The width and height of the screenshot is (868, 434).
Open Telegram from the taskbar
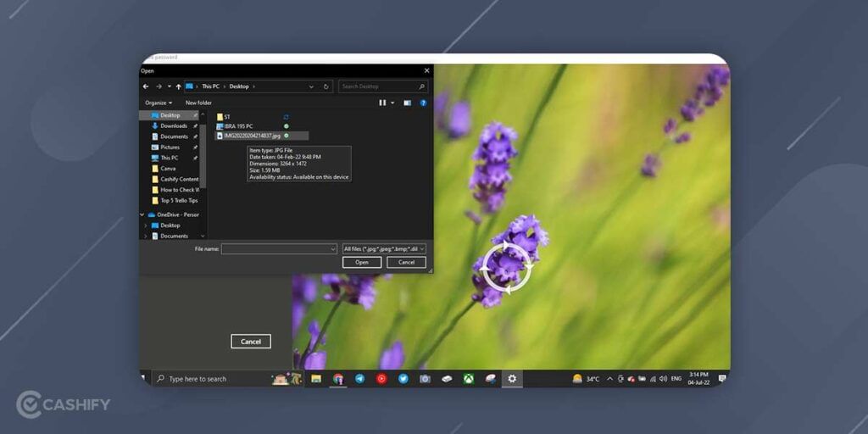(359, 379)
